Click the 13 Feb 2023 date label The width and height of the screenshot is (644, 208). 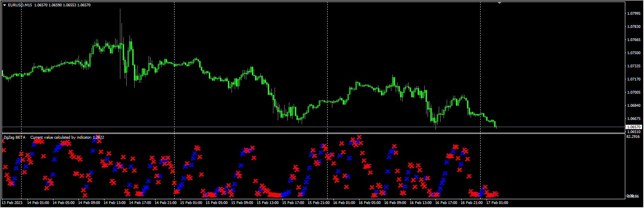coord(12,203)
